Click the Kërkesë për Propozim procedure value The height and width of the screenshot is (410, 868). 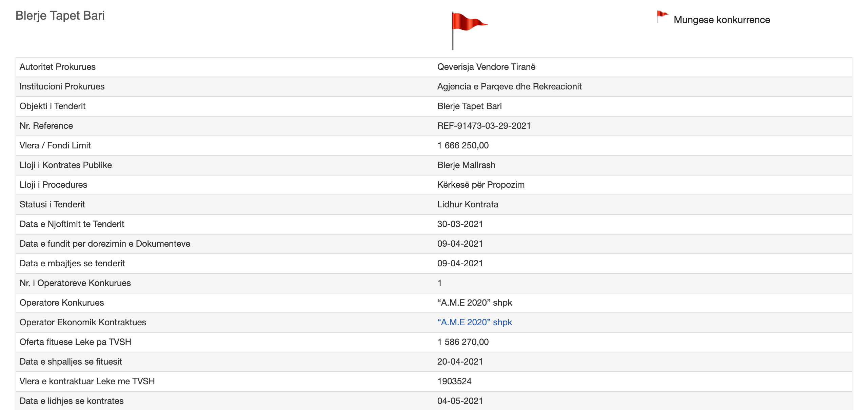point(481,185)
